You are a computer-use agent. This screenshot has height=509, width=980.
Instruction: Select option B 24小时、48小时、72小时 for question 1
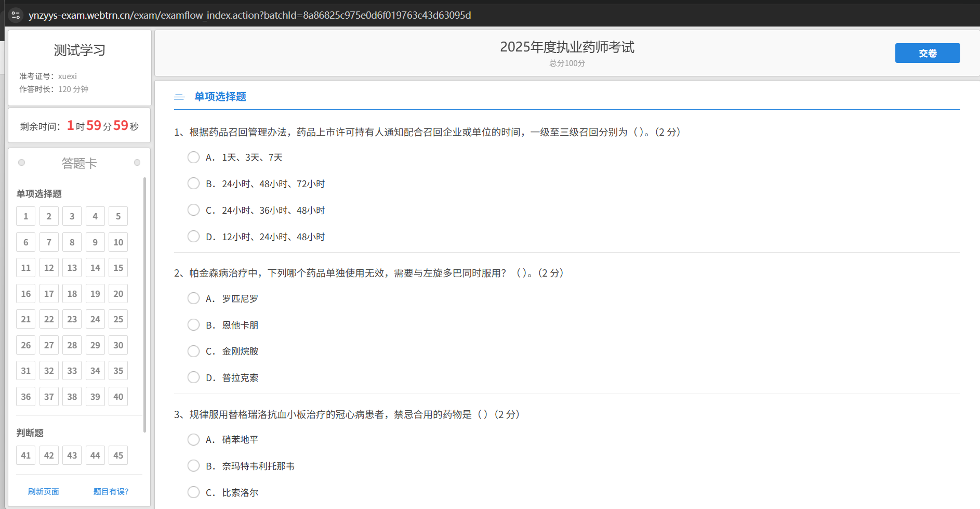(x=193, y=183)
